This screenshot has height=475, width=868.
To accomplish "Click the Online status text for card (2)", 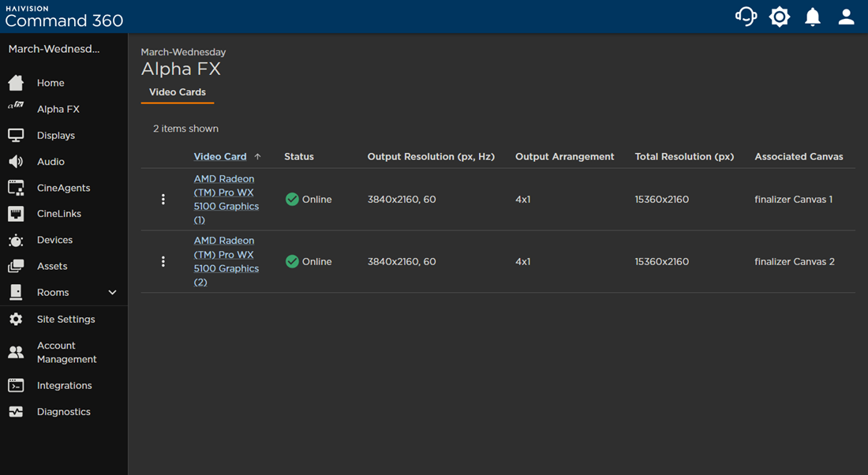I will (316, 261).
